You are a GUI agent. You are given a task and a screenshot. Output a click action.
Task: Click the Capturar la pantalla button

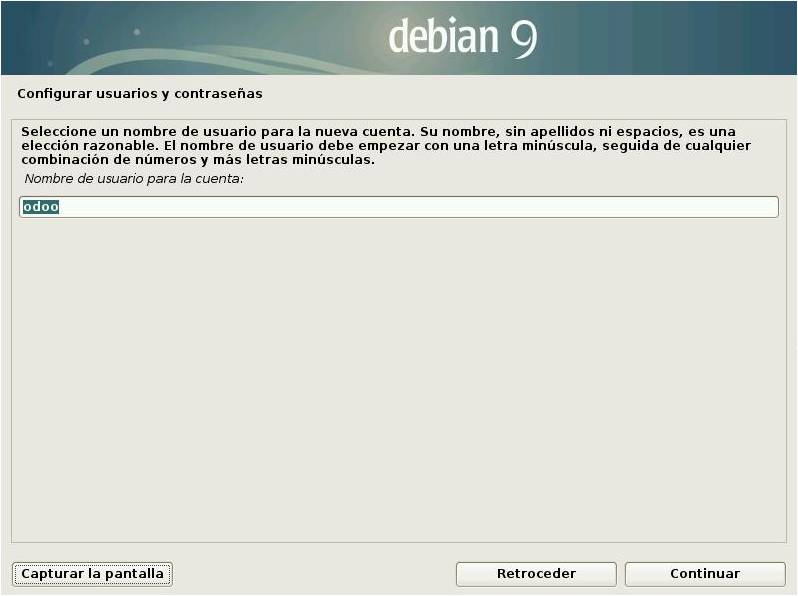[92, 574]
